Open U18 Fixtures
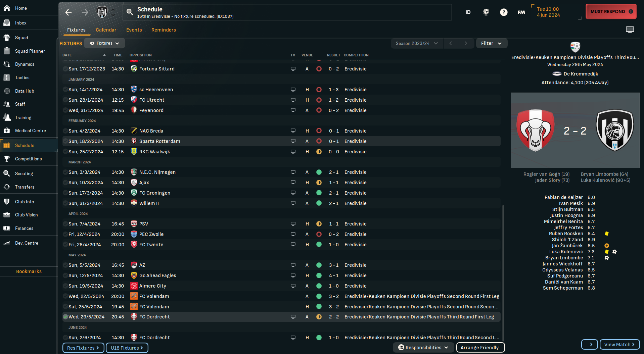 (x=127, y=348)
